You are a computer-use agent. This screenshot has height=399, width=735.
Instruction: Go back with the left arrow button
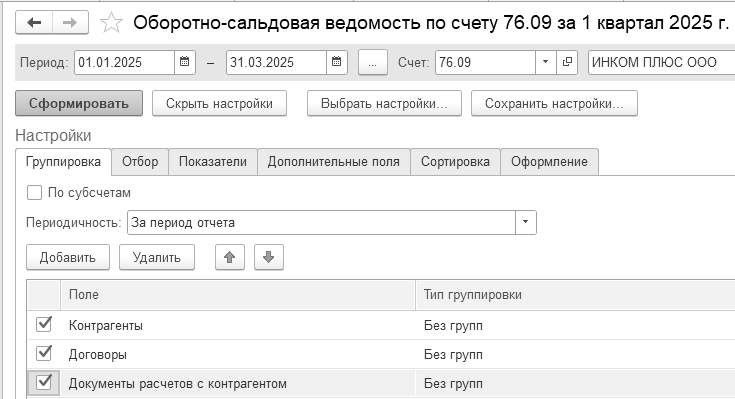[34, 23]
